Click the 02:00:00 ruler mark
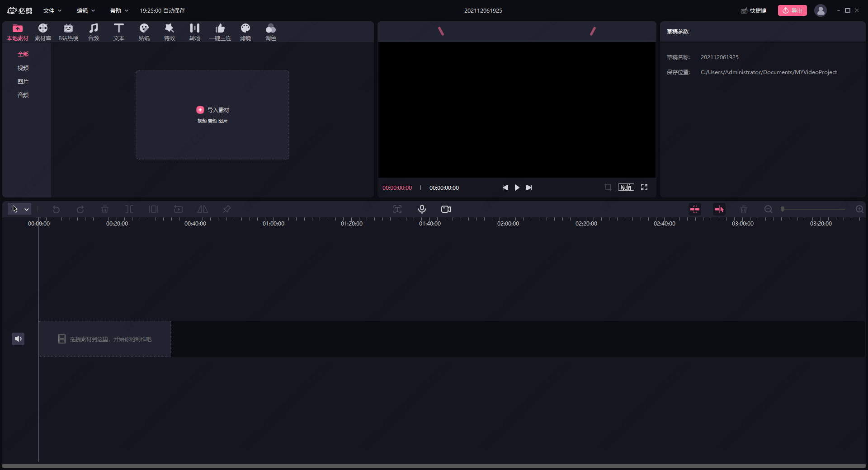 508,223
